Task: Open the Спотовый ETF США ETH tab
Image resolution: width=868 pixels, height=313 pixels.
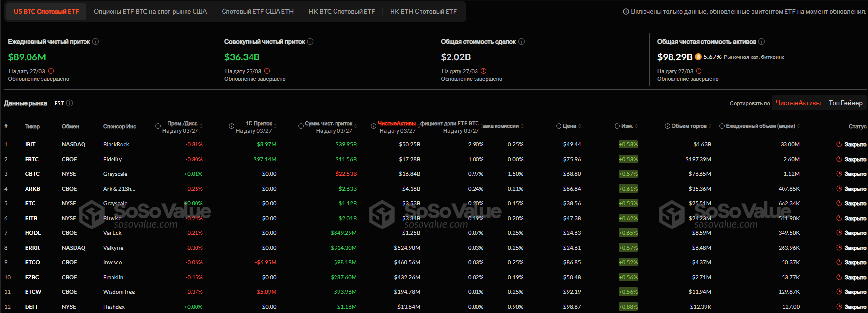Action: (257, 11)
